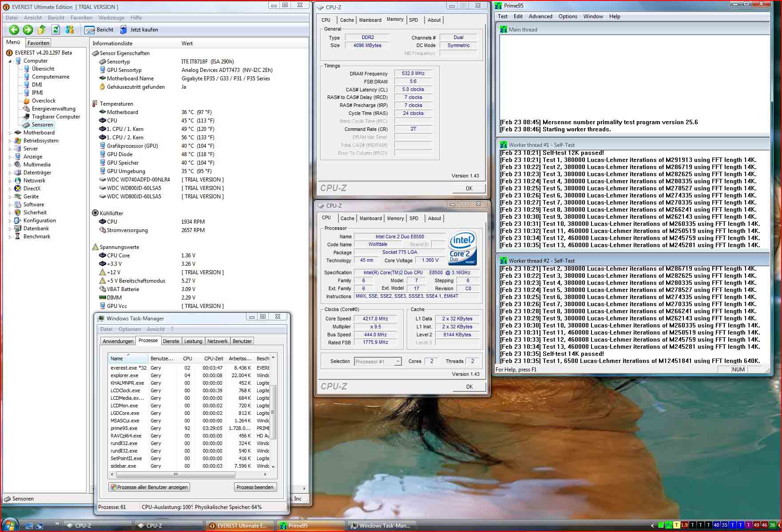Click OK in the CPU-Z processor window
Viewport: 782px width, 532px height.
point(469,387)
